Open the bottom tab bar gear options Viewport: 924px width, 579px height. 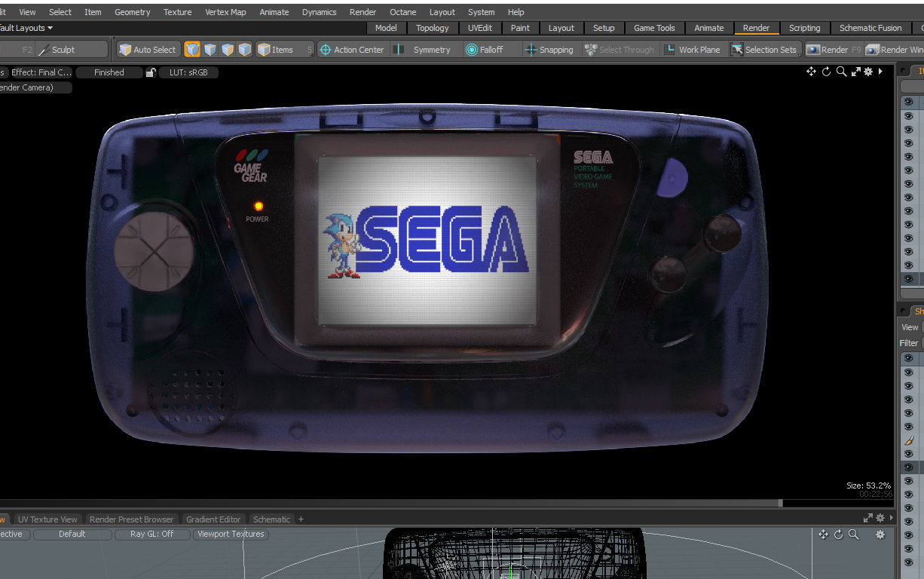pos(880,518)
